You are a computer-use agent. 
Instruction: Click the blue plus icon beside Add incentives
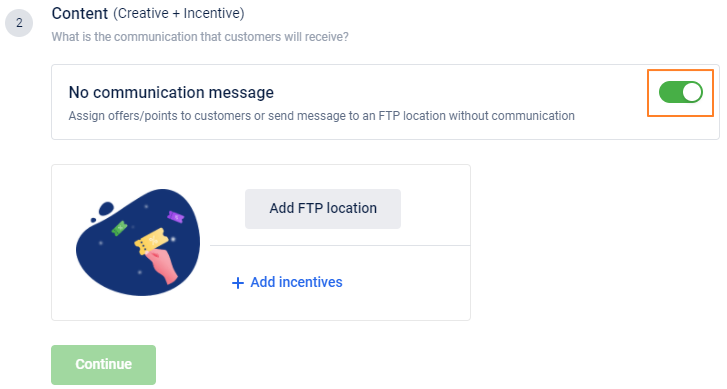(x=237, y=283)
